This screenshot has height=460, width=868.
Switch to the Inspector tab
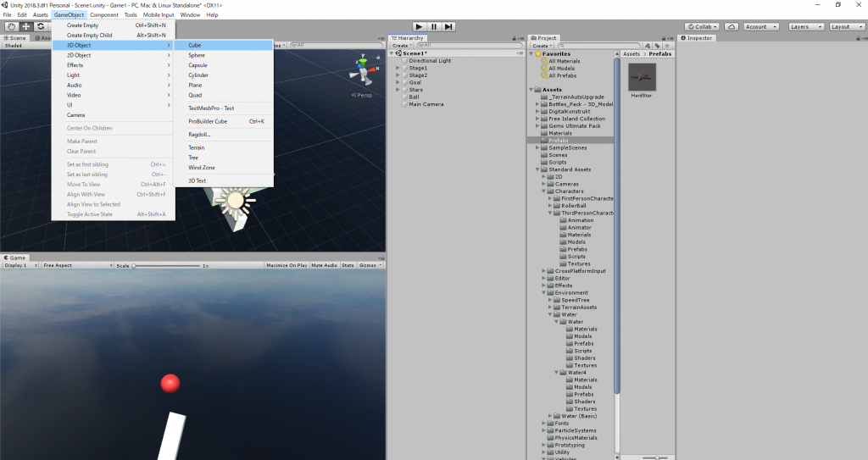click(x=697, y=38)
